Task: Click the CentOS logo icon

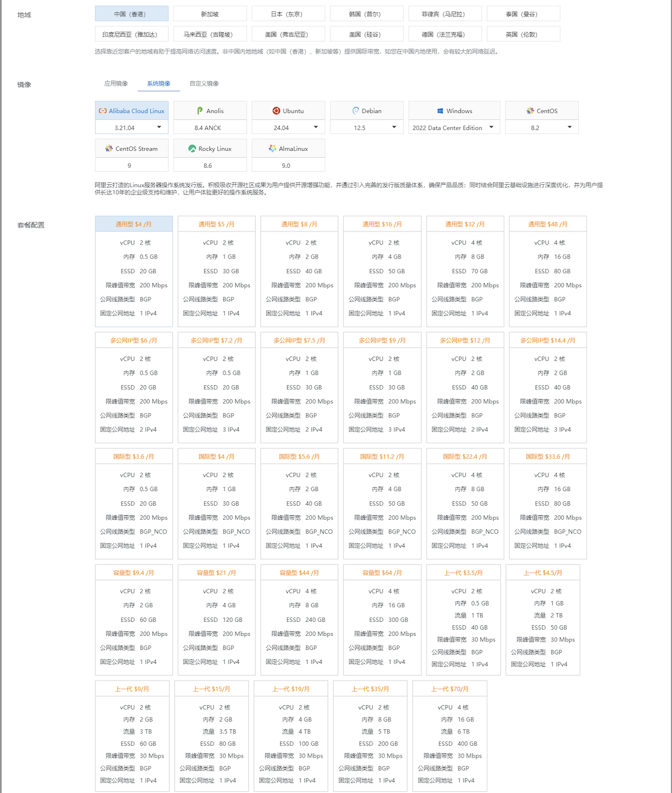Action: click(530, 111)
